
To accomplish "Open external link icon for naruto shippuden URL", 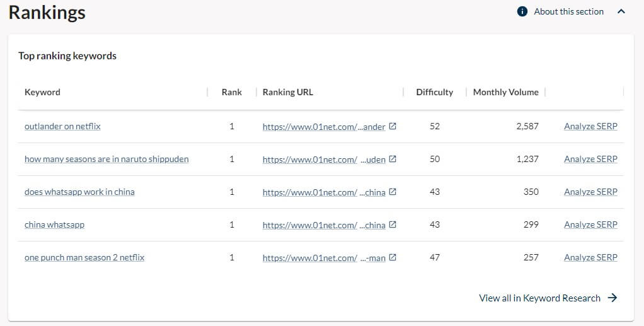I will click(393, 159).
